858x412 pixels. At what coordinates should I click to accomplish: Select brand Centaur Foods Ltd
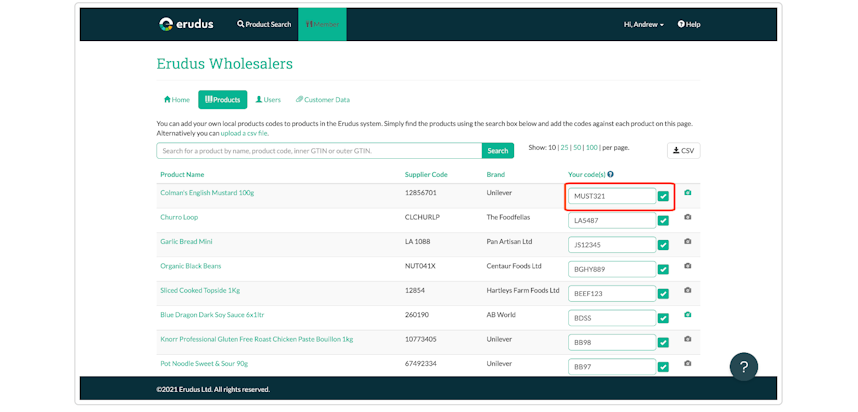point(514,266)
